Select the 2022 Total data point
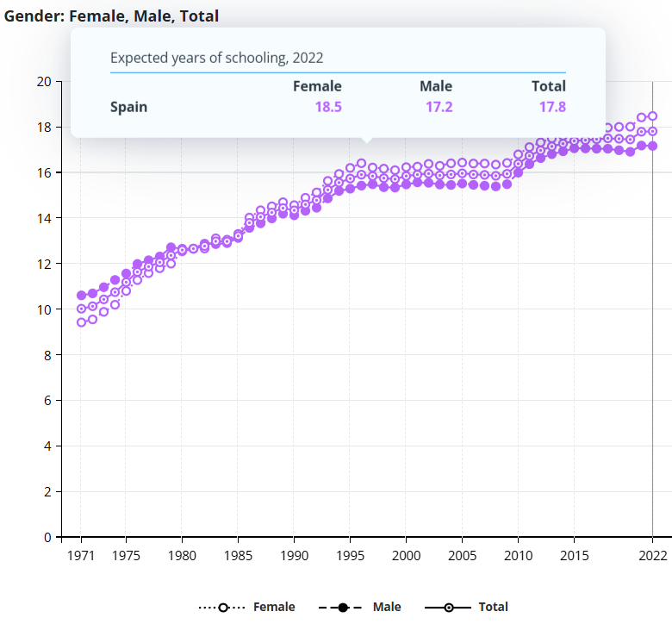Viewport: 672px width, 624px height. coord(652,131)
